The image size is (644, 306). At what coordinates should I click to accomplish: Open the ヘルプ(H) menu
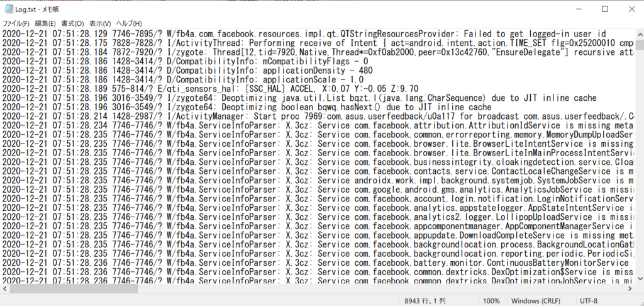(x=129, y=23)
